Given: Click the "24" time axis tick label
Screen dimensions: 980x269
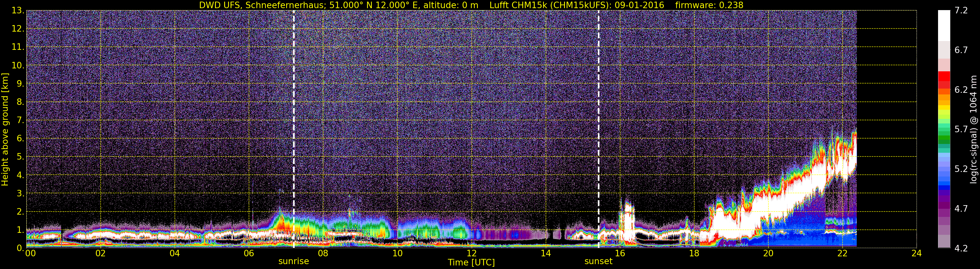Looking at the screenshot, I should pos(917,254).
